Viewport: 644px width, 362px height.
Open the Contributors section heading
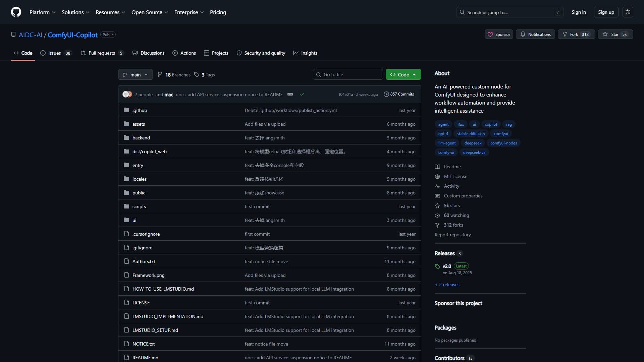pos(454,358)
